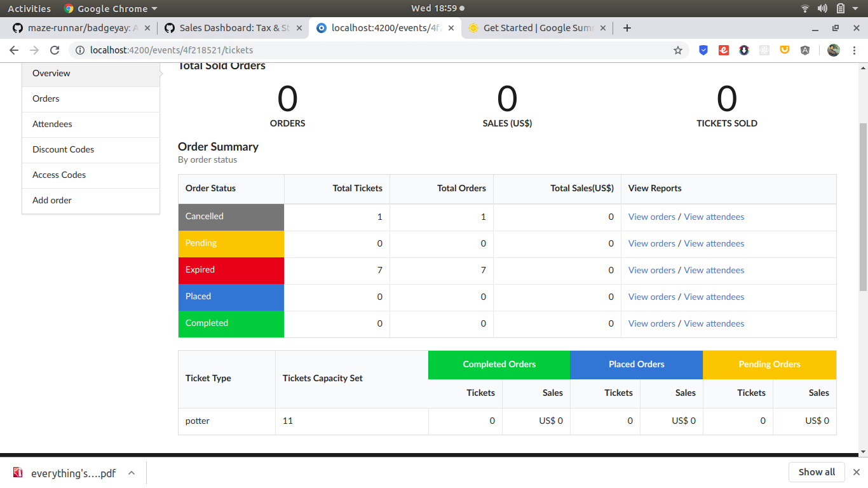868x488 pixels.
Task: Click the site information icon in address bar
Action: (x=80, y=50)
